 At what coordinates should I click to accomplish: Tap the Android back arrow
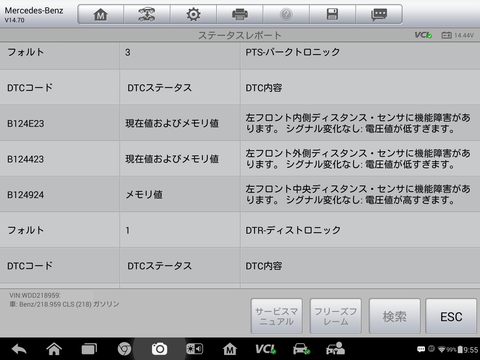coord(19,349)
